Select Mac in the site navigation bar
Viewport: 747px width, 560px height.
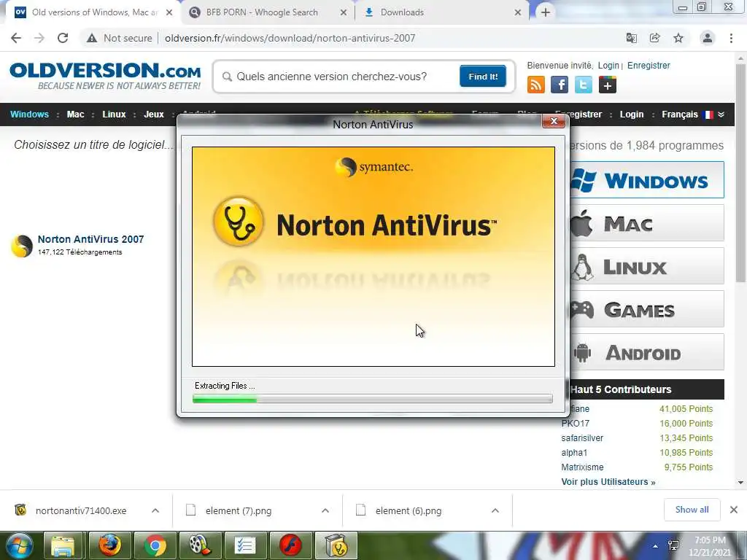click(x=75, y=114)
